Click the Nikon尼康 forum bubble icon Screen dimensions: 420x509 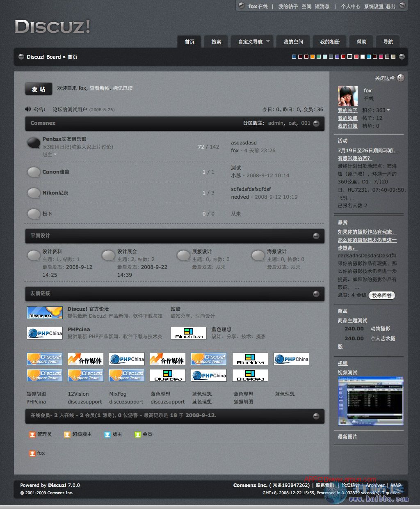(34, 193)
